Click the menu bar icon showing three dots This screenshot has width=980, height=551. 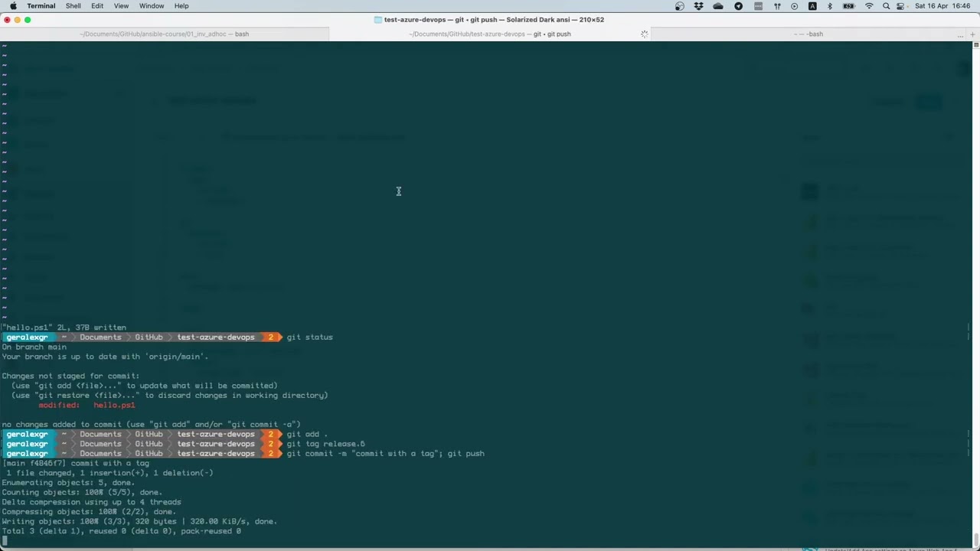tap(758, 6)
